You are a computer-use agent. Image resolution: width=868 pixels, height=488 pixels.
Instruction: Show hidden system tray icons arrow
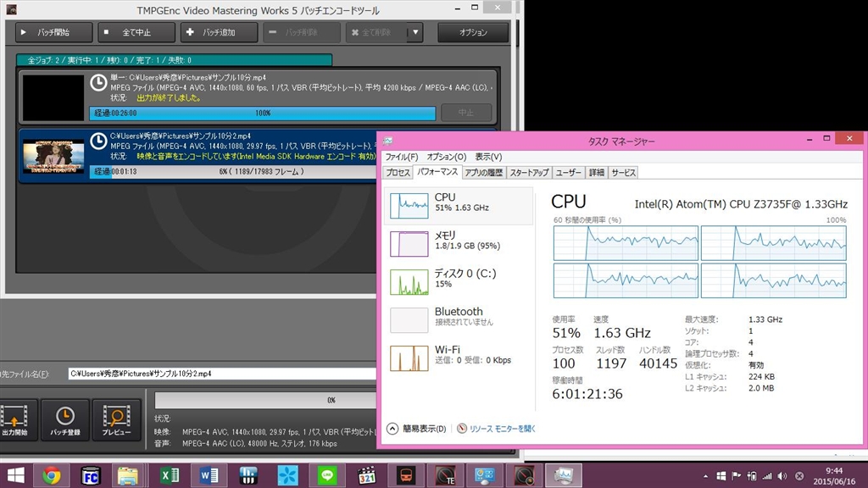click(705, 476)
